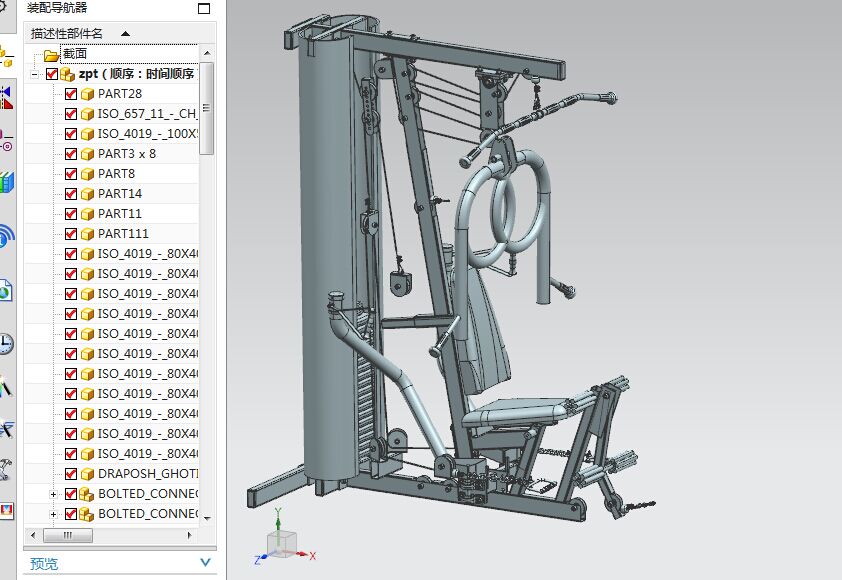Screen dimensions: 842x580
Task: Click the XYZ view triad
Action: tap(285, 539)
